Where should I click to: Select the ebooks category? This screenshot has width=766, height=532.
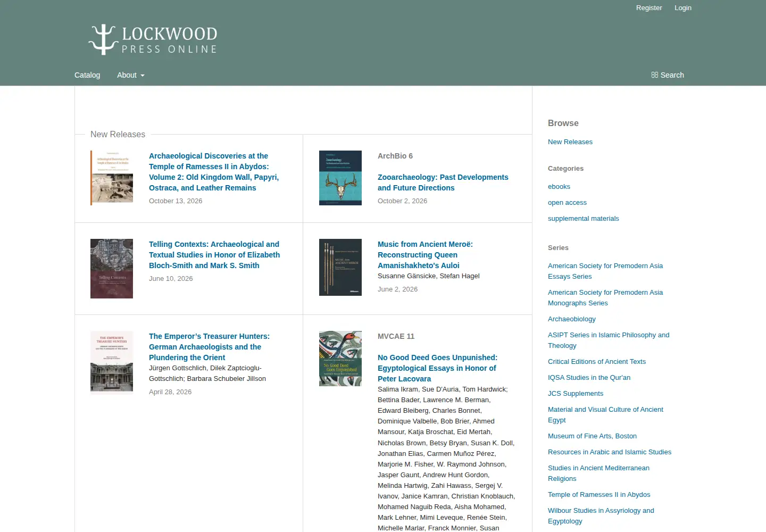[x=559, y=187]
